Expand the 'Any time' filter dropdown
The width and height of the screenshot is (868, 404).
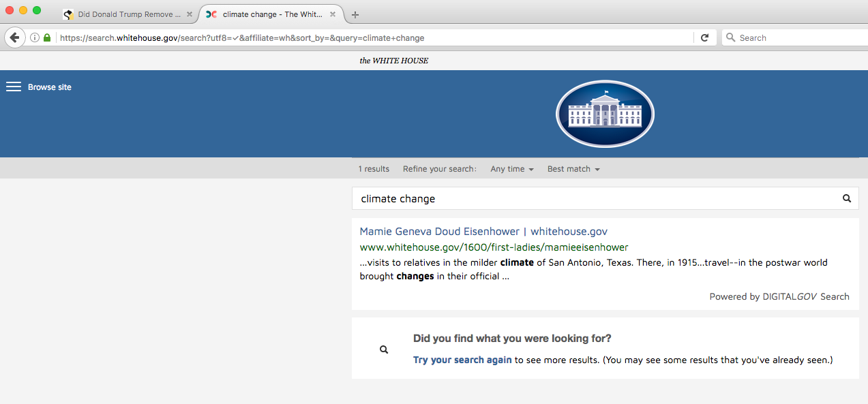tap(512, 169)
